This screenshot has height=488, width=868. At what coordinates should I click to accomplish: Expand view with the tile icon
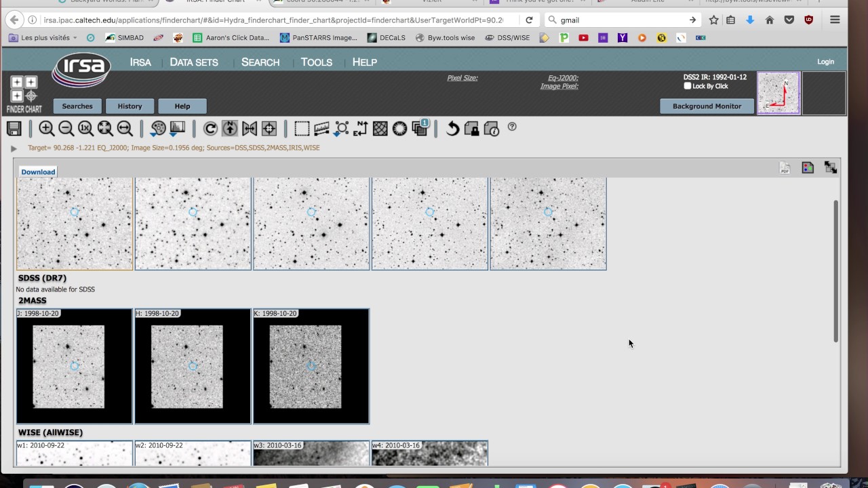831,167
